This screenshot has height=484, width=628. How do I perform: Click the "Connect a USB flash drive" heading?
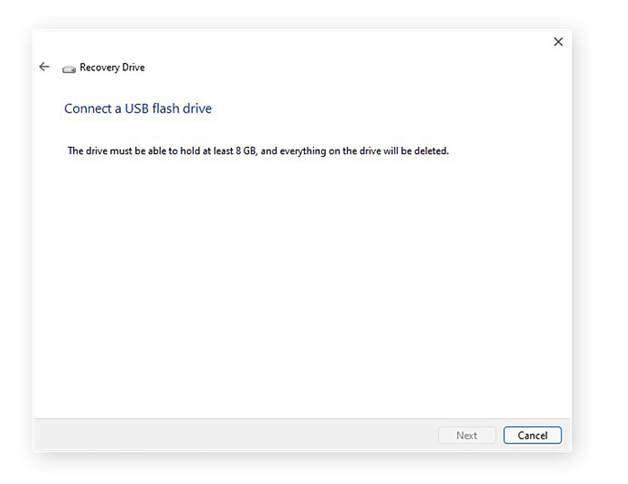pos(138,108)
